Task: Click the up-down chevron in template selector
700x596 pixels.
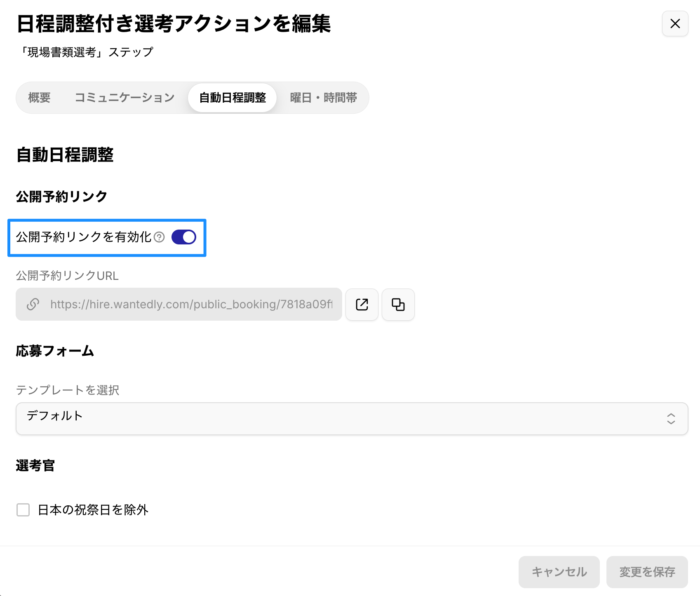Action: (671, 419)
